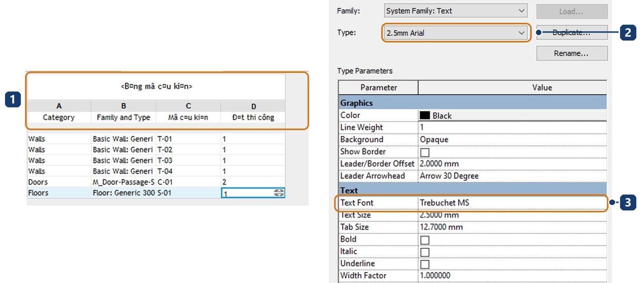
Task: Click the spinner icon in the Floors row
Action: click(x=279, y=193)
